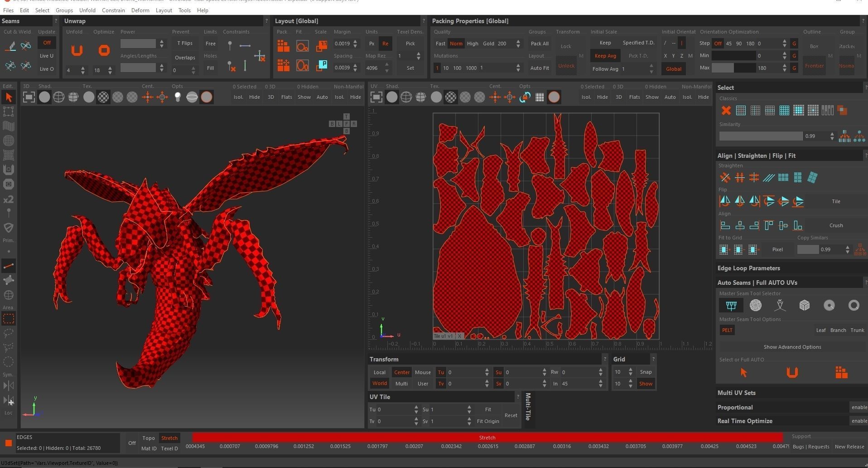Adjust the Margin value stepper arrows
This screenshot has height=468, width=868.
point(355,44)
